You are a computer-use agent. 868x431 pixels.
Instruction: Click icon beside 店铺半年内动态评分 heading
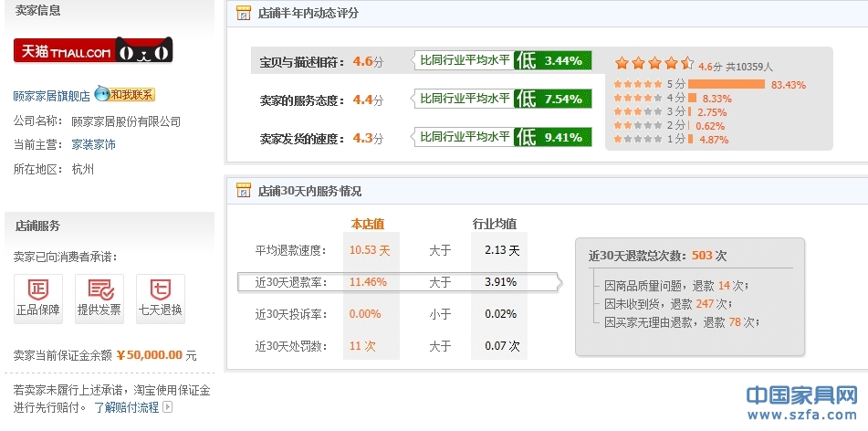pyautogui.click(x=244, y=13)
